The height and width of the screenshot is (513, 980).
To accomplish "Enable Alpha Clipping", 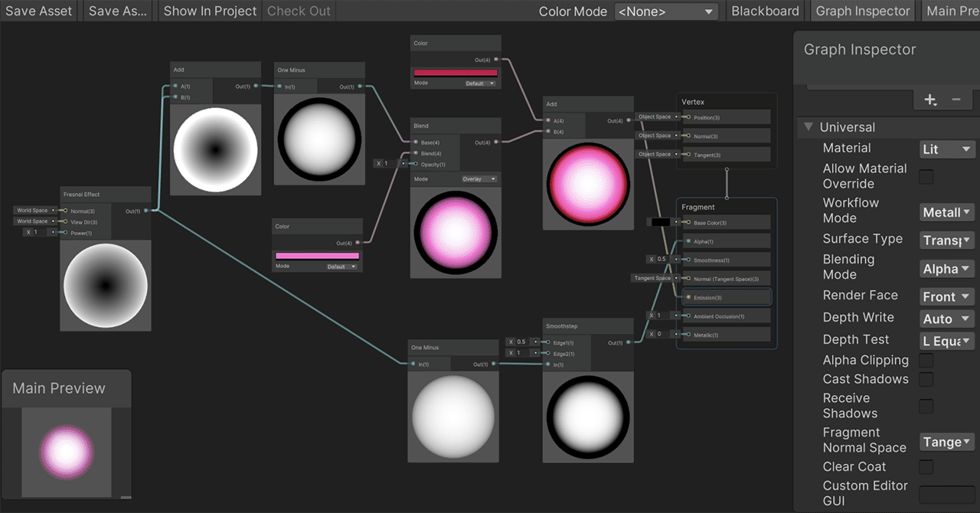I will [x=926, y=360].
